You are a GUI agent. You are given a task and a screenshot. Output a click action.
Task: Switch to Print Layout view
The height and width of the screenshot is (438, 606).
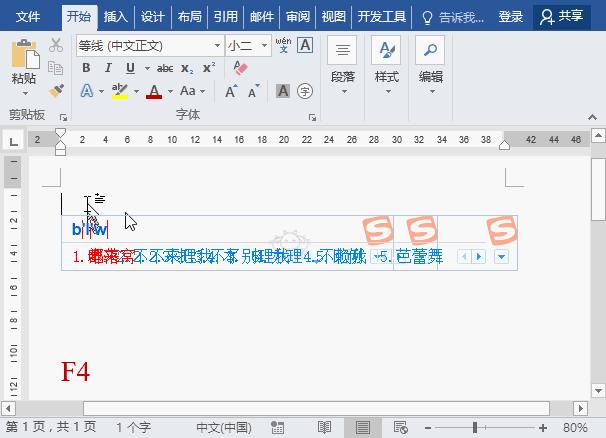coord(363,428)
